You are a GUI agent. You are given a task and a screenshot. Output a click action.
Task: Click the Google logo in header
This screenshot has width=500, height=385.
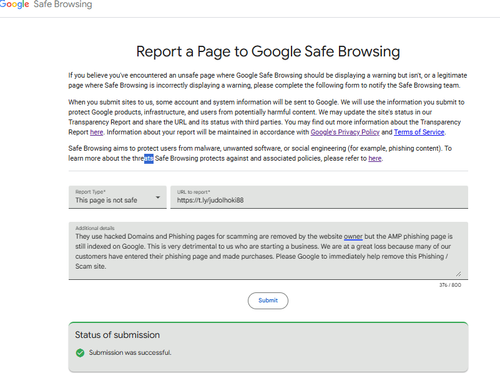(14, 5)
